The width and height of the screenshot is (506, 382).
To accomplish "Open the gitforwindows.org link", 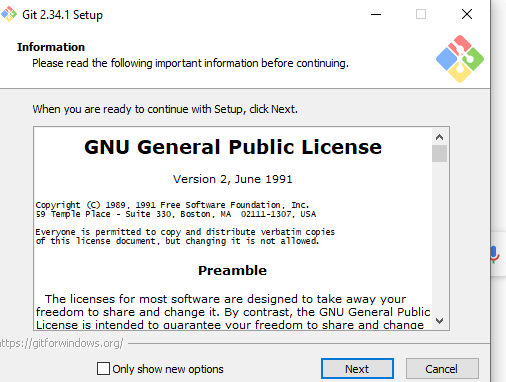I will point(62,343).
